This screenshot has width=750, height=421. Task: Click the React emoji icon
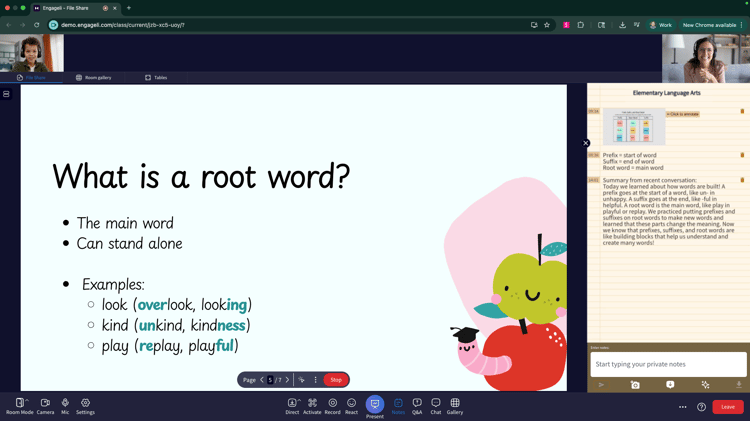pos(351,403)
